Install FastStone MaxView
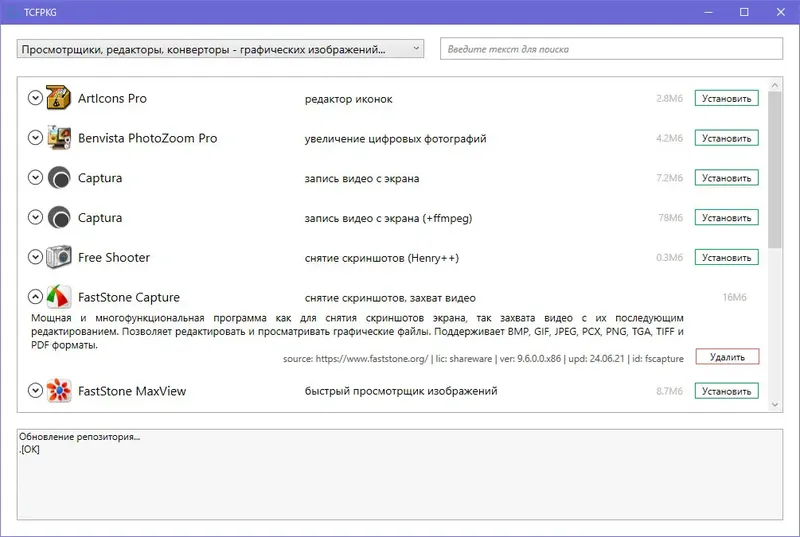This screenshot has height=537, width=800. click(x=727, y=391)
